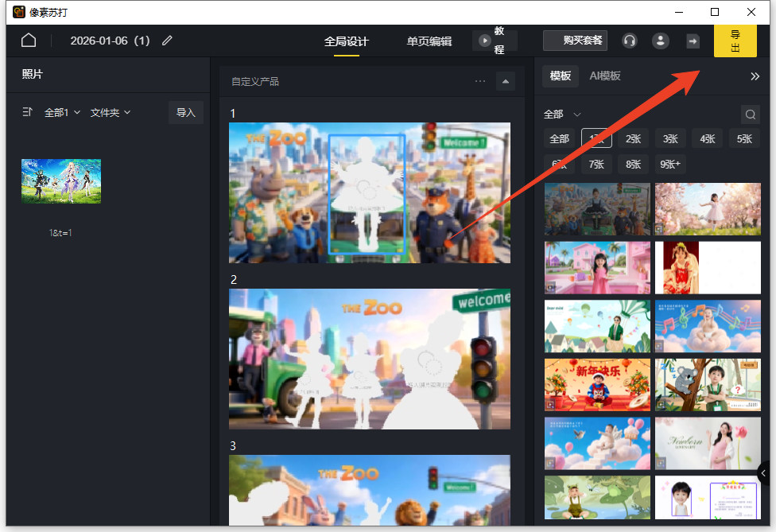This screenshot has width=776, height=532.
Task: Collapse right panel with double chevron
Action: tap(755, 76)
